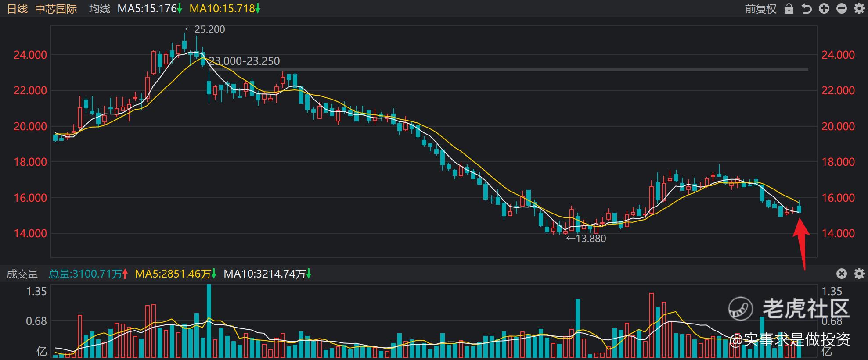Click the 24.000 left axis label

click(30, 55)
